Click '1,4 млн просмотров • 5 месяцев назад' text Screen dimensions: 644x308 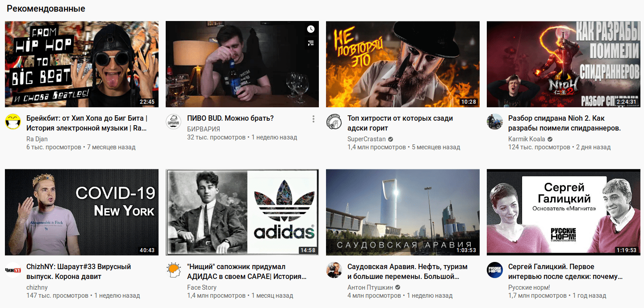pos(404,147)
